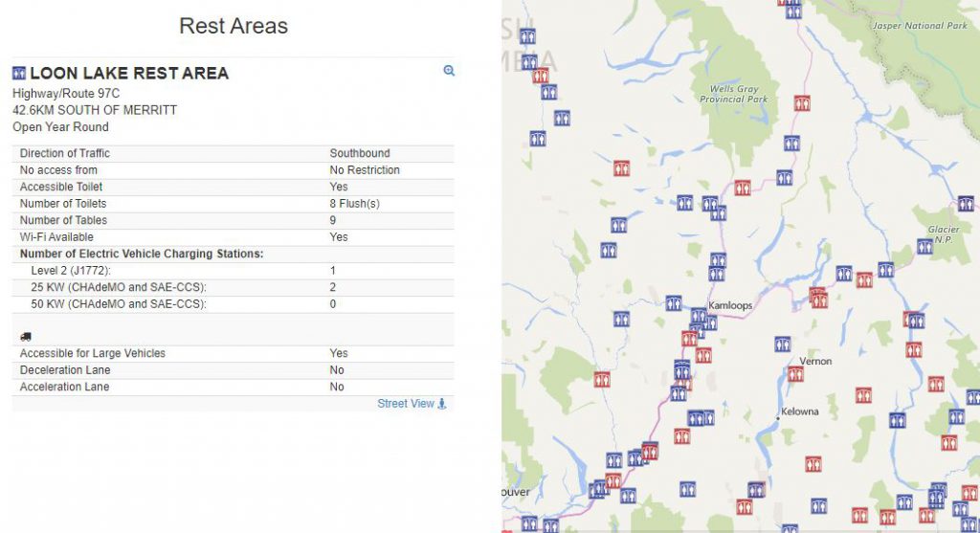980x533 pixels.
Task: Click the 25 KW charger row label
Action: [119, 287]
